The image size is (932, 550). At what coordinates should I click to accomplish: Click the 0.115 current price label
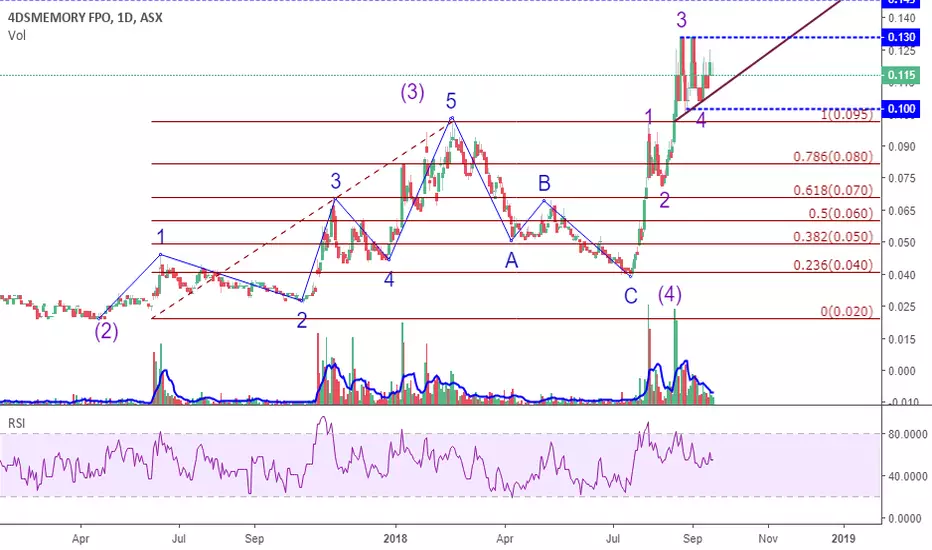[x=900, y=76]
